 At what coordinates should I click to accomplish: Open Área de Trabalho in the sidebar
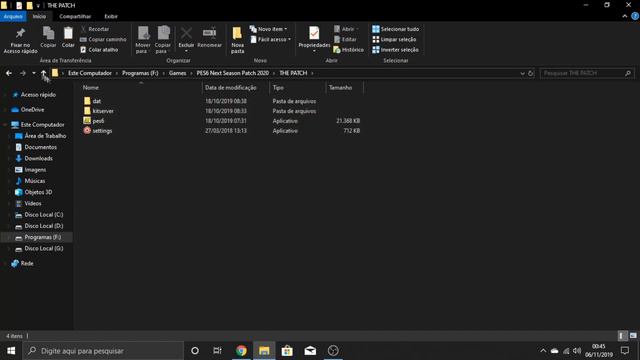[x=45, y=136]
